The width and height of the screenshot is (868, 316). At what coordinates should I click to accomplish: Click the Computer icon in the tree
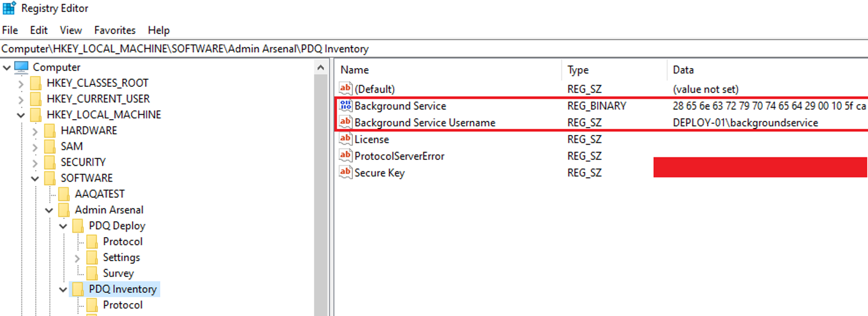22,67
